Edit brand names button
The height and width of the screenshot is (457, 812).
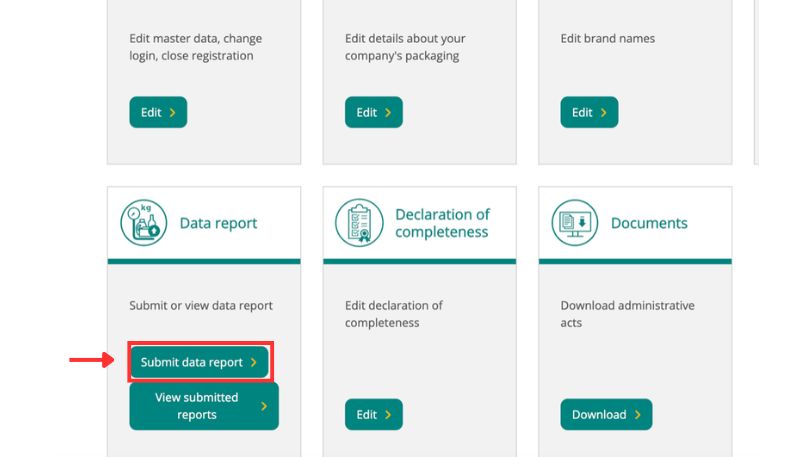pos(589,113)
